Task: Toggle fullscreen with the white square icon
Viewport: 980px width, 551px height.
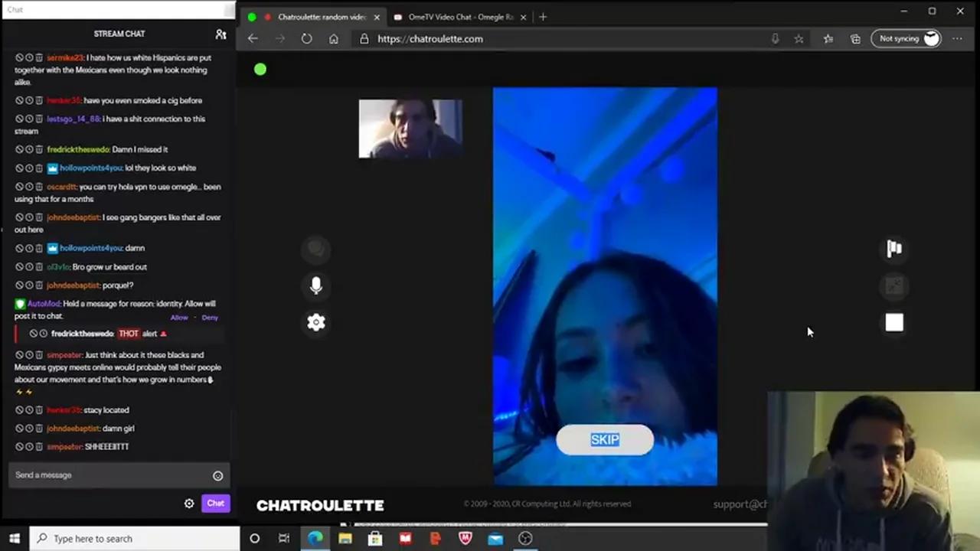Action: click(894, 322)
